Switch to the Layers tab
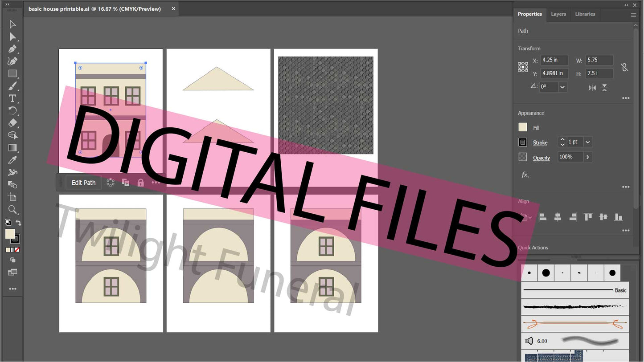The image size is (644, 362). point(558,14)
